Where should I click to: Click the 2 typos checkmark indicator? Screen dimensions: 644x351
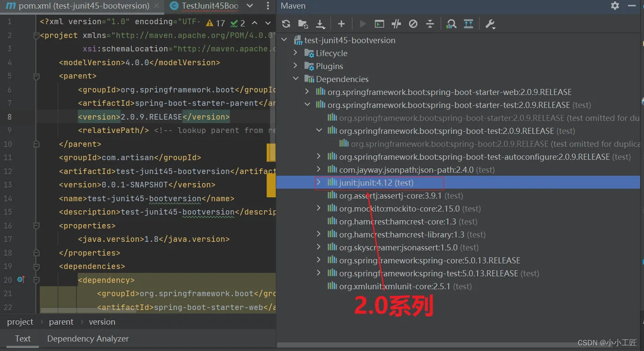pos(238,23)
